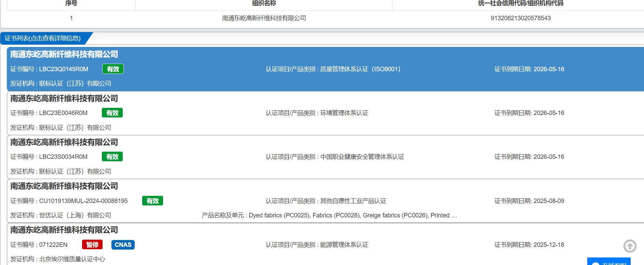Click the 有效 badge for LBC23E0046R0M
This screenshot has height=265, width=644.
pyautogui.click(x=112, y=113)
